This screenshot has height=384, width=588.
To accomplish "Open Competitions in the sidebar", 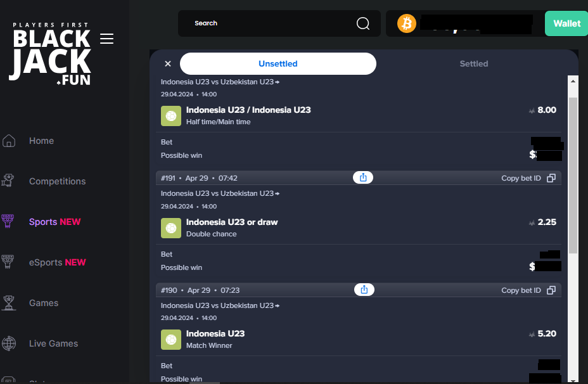I will [58, 181].
